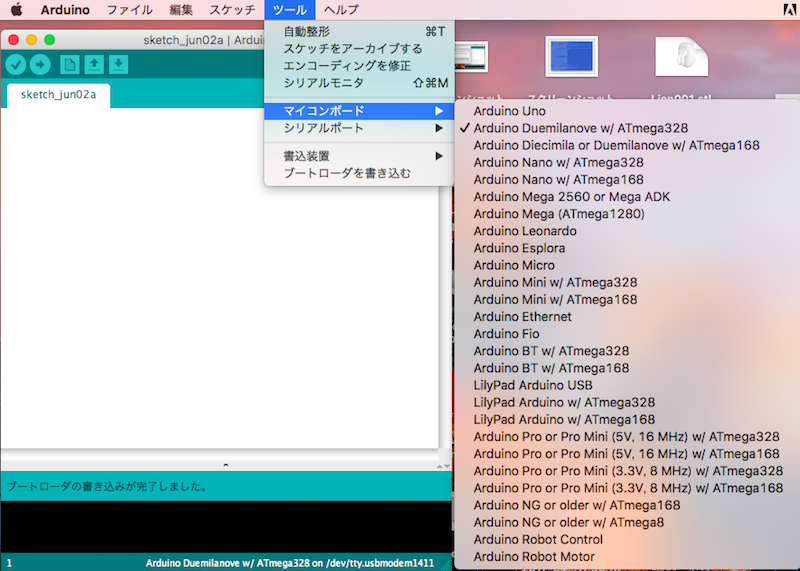The image size is (800, 571).
Task: Select Arduino Nano w/ ATmega328
Action: tap(627, 162)
